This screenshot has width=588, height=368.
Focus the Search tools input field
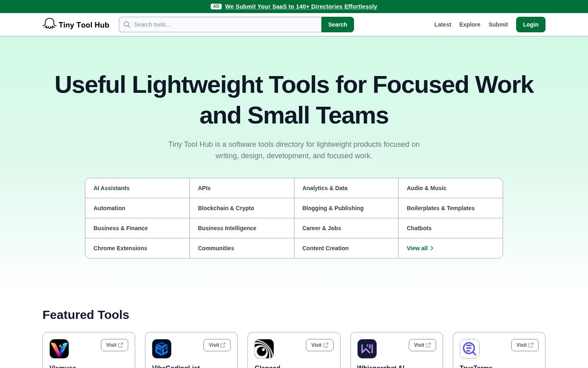[220, 25]
